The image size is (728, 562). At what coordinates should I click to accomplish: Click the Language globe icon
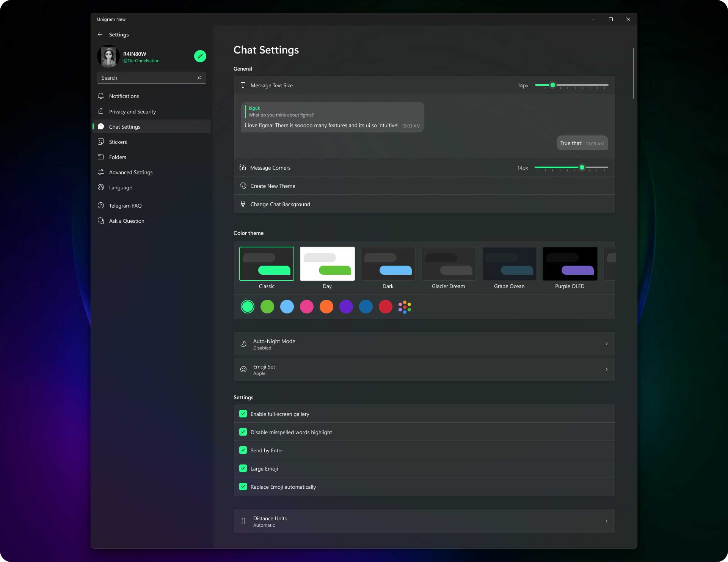click(x=101, y=187)
